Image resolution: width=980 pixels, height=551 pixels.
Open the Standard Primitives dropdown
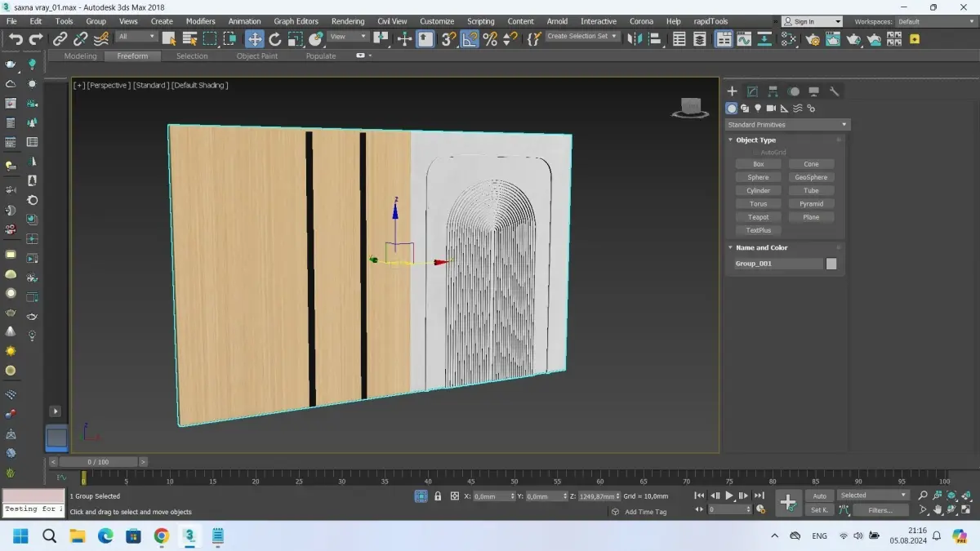(787, 125)
